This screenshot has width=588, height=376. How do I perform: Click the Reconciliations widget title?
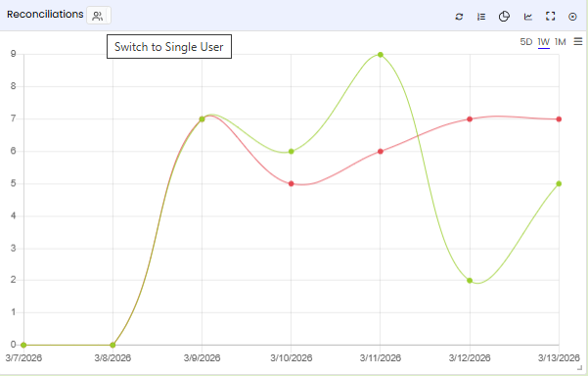coord(45,15)
